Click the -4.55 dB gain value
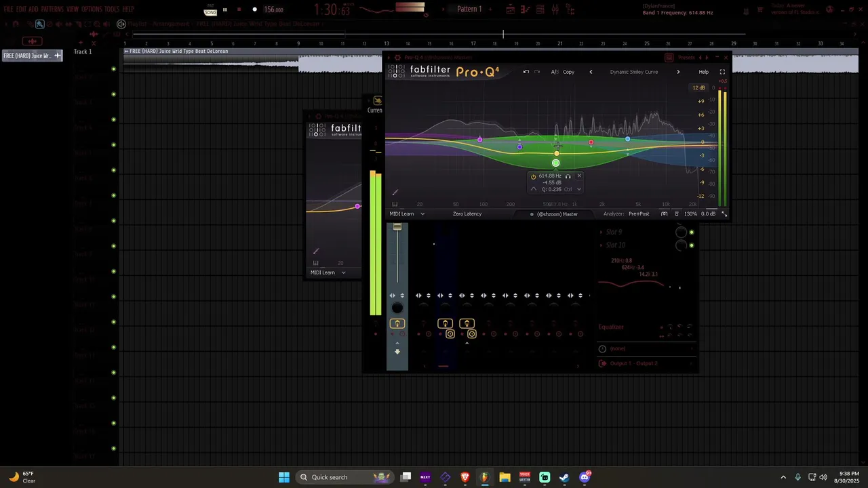 click(551, 182)
